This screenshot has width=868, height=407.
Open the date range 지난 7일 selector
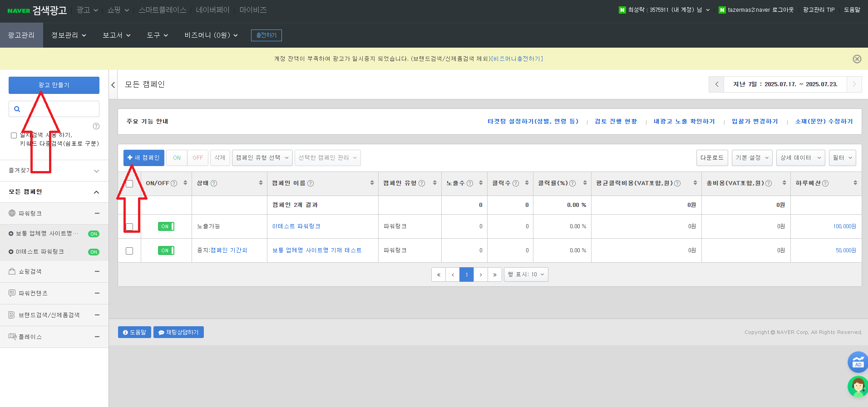(x=785, y=84)
